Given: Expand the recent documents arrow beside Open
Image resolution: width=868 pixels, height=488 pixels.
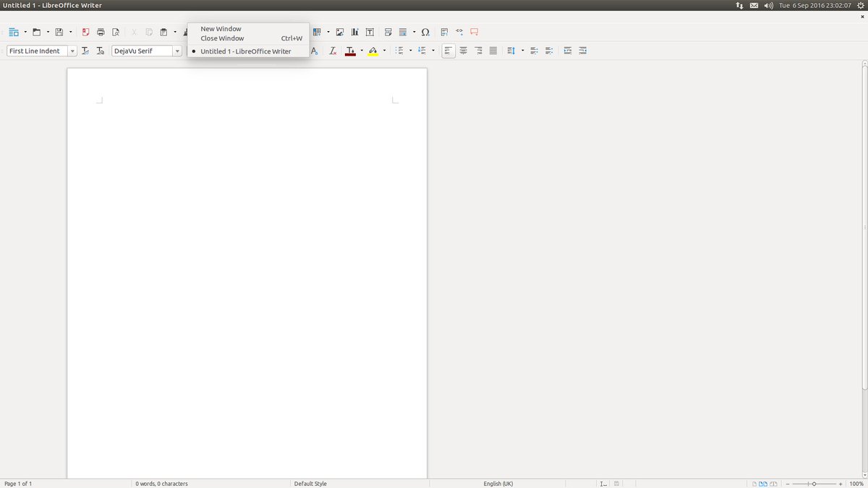Looking at the screenshot, I should tap(48, 32).
